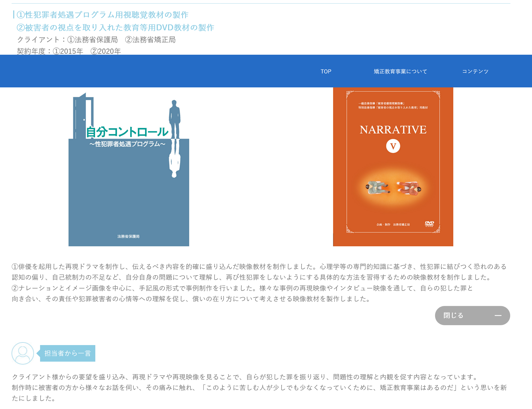
Task: Click the two seated figures on the orange cover
Action: [x=393, y=189]
